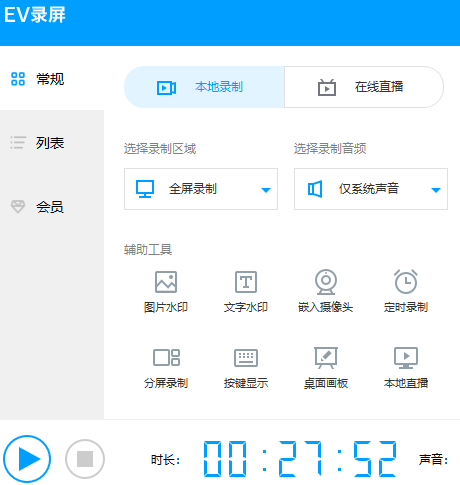Open the 桌面画板 desktop drawing board
460x485 pixels.
tap(326, 368)
